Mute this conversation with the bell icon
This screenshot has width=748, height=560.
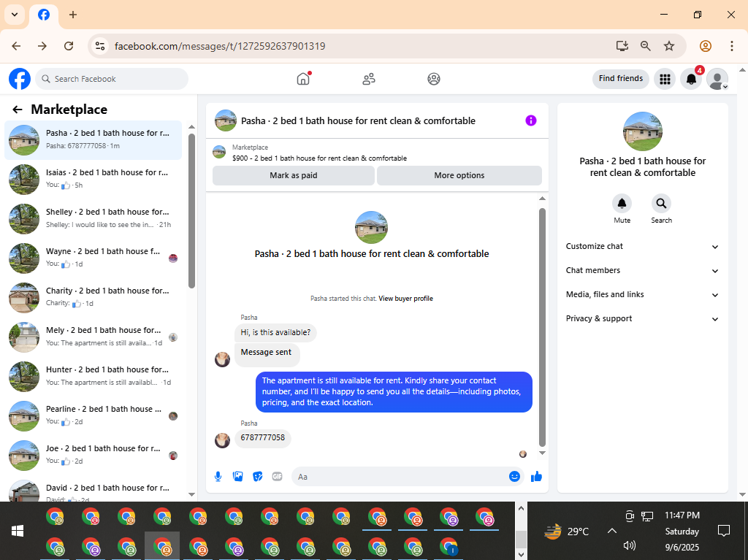point(622,204)
